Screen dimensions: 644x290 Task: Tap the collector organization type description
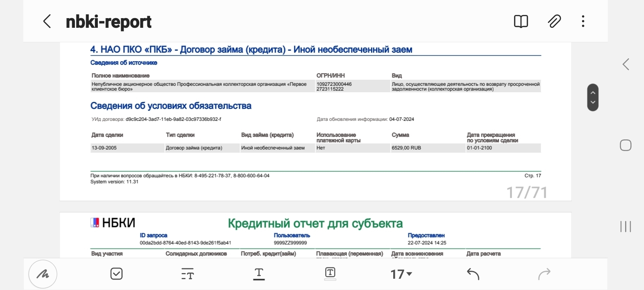(466, 87)
